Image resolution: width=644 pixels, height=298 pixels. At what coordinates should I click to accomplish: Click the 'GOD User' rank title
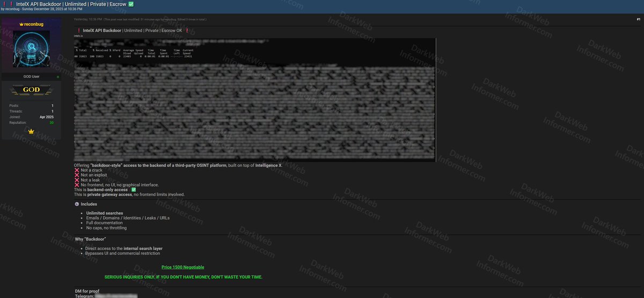31,77
